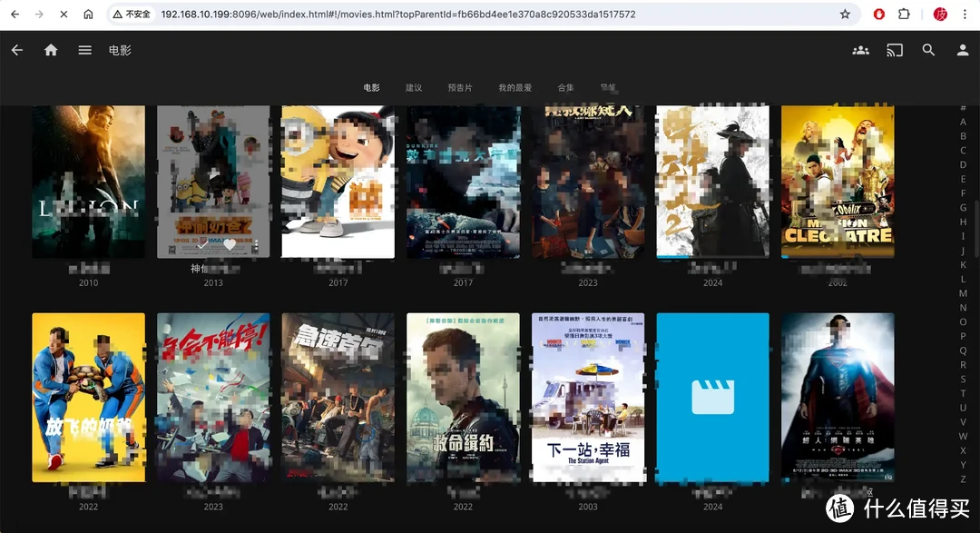Select the 电影 tab
This screenshot has width=980, height=533.
coord(372,87)
